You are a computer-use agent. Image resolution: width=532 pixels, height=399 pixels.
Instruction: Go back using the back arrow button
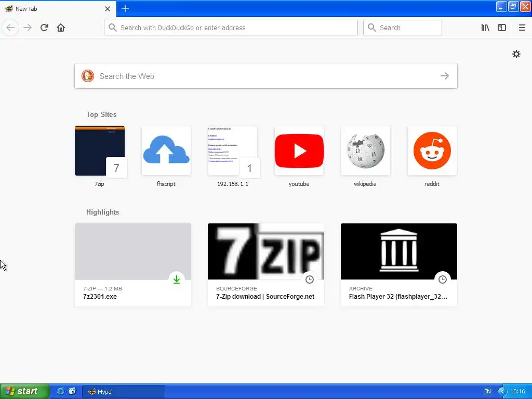coord(10,28)
